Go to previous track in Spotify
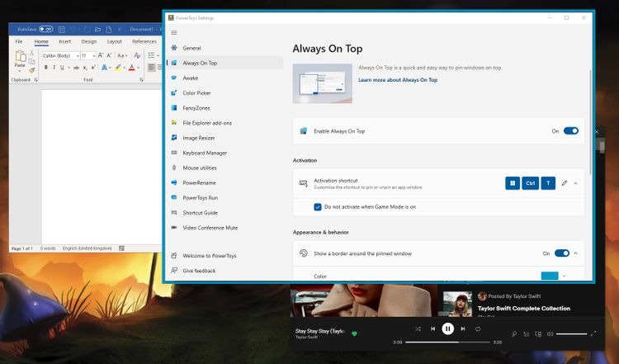The image size is (619, 364). click(x=432, y=329)
